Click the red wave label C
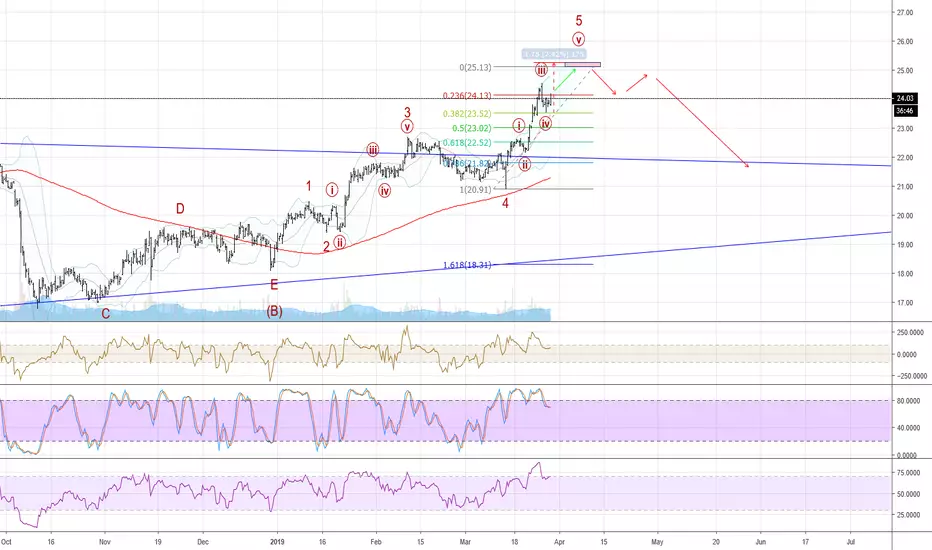 pyautogui.click(x=106, y=314)
